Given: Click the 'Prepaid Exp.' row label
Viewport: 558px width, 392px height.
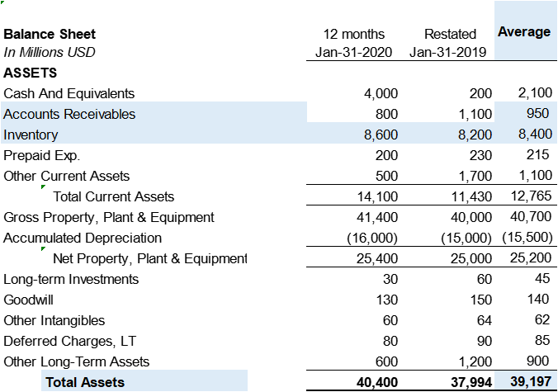Looking at the screenshot, I should click(x=41, y=155).
